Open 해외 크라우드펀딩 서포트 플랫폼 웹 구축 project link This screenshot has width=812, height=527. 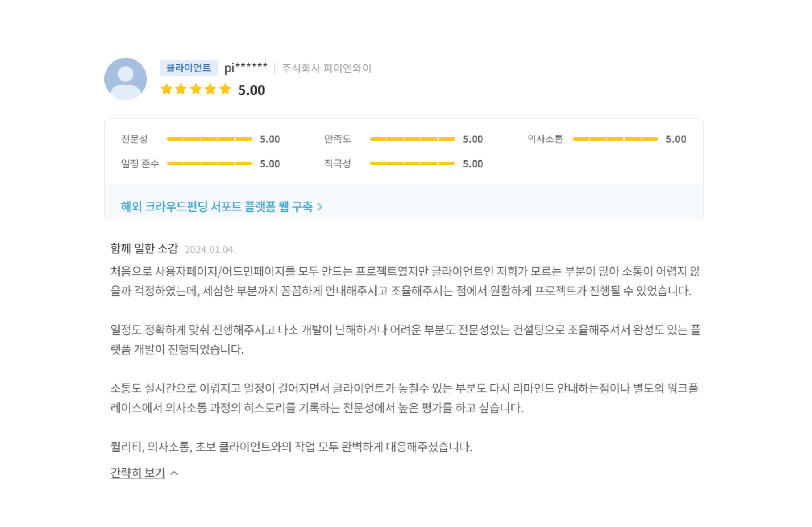coord(217,206)
